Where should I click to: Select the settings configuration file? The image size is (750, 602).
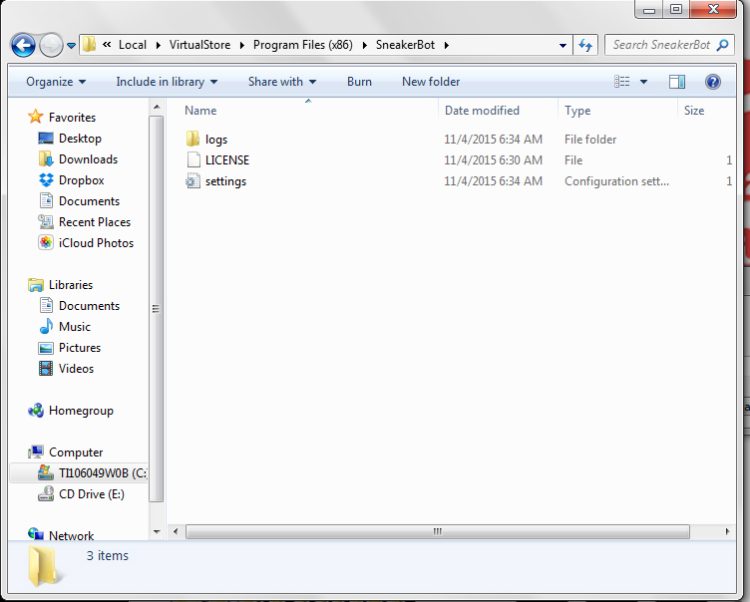(225, 181)
